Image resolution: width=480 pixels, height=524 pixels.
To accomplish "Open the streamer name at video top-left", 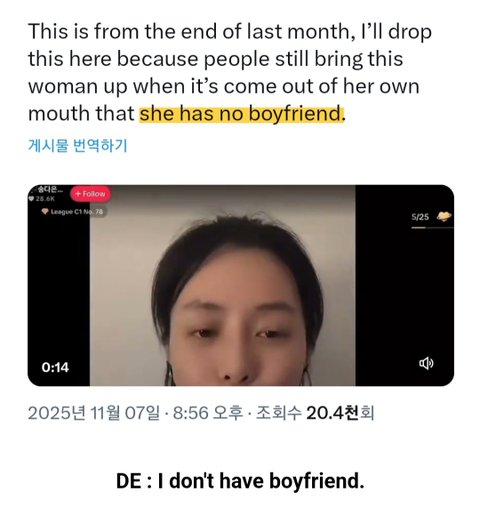I will point(49,190).
